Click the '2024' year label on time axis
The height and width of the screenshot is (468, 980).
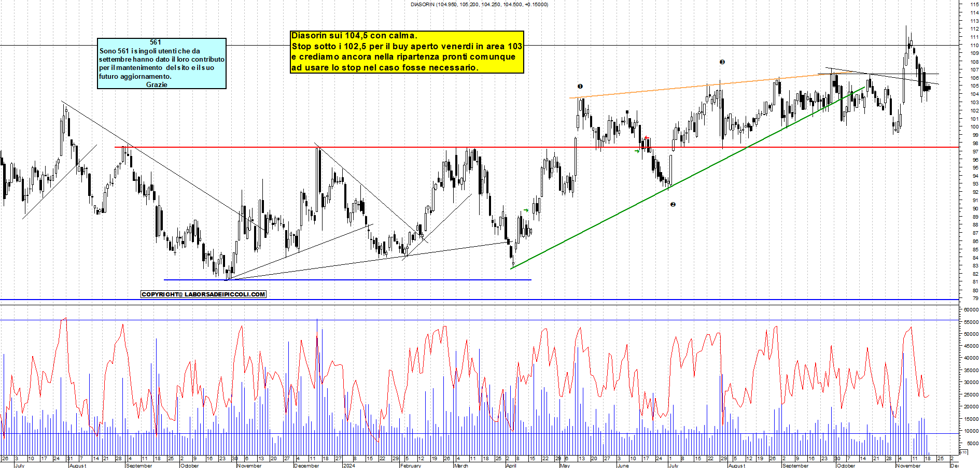point(349,465)
